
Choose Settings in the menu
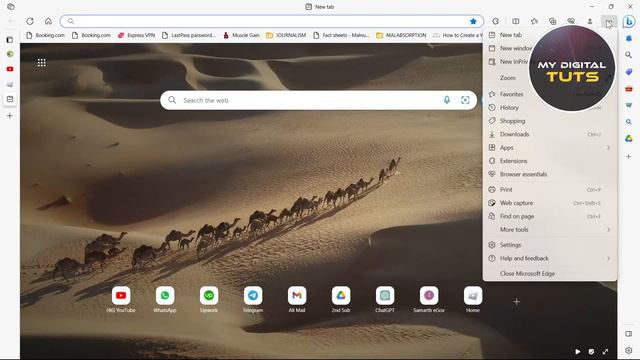550,245
